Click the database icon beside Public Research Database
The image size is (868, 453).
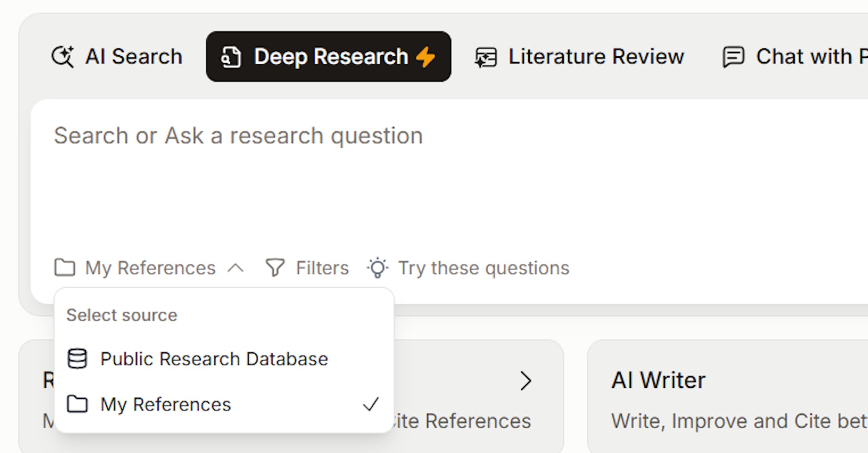77,359
